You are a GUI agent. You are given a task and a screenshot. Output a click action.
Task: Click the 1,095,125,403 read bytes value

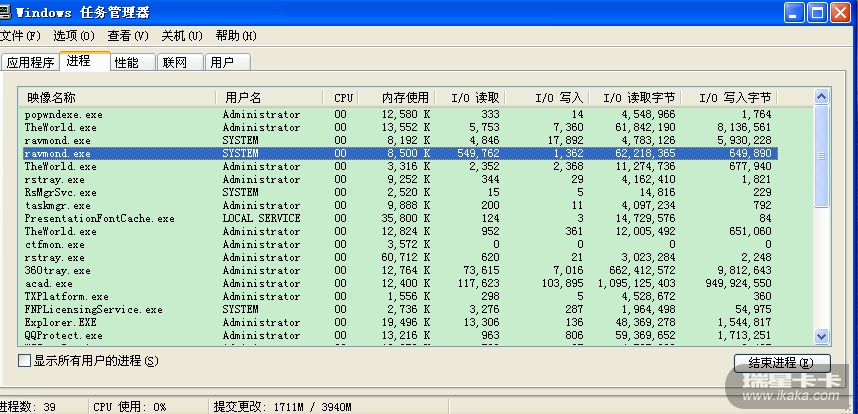(636, 283)
